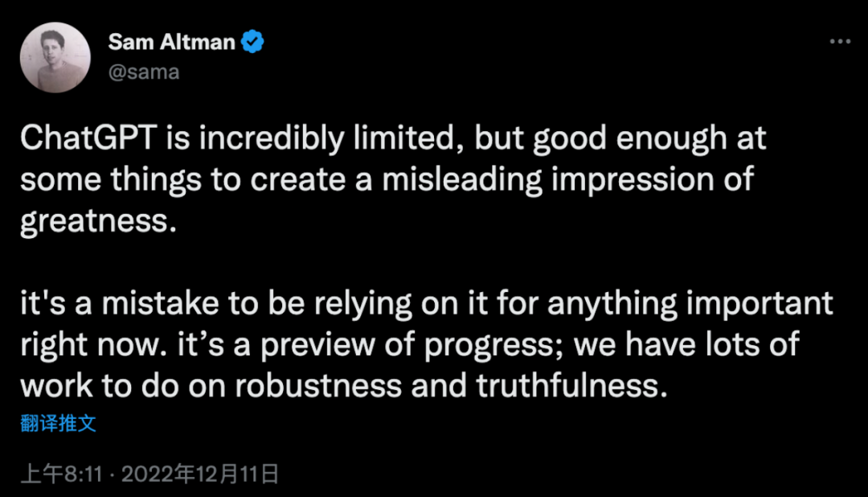Click the 上午8:11 timestamp
The height and width of the screenshot is (497, 868).
tap(63, 474)
